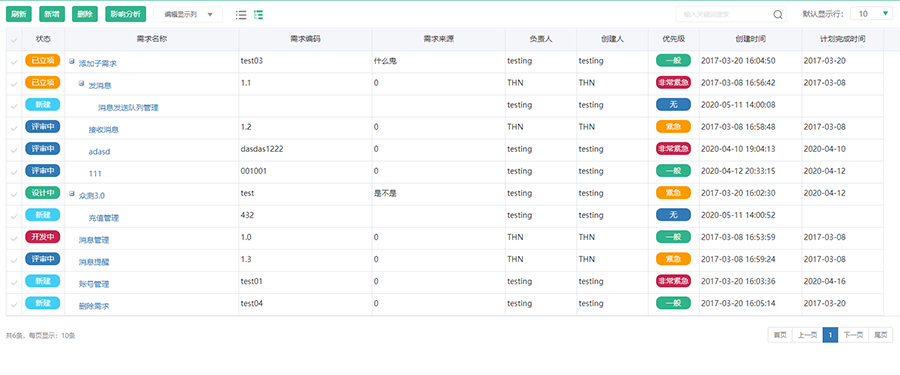Screen dimensions: 900x375
Task: Go to 上一页 previous page
Action: click(x=807, y=335)
